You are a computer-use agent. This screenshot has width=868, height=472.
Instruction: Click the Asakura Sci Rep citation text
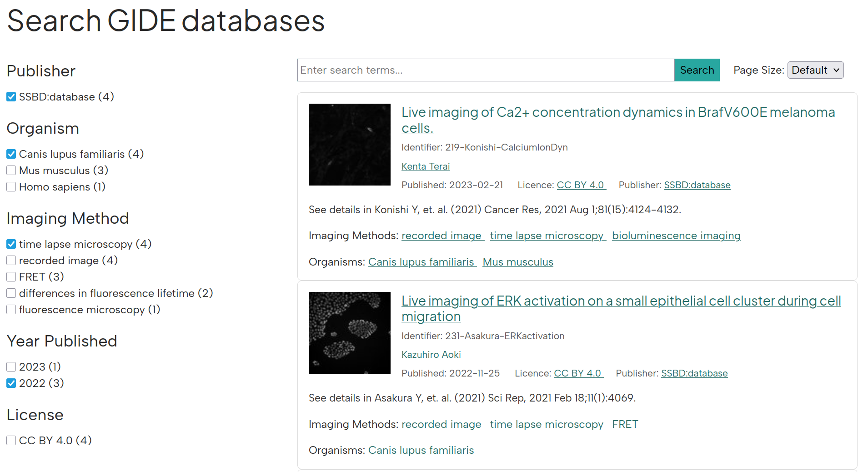[472, 398]
